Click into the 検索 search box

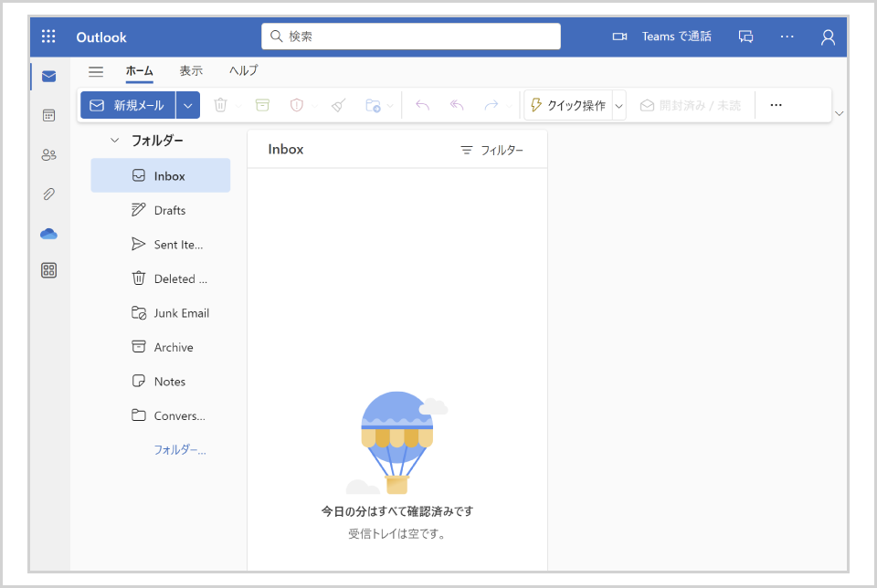(x=411, y=37)
